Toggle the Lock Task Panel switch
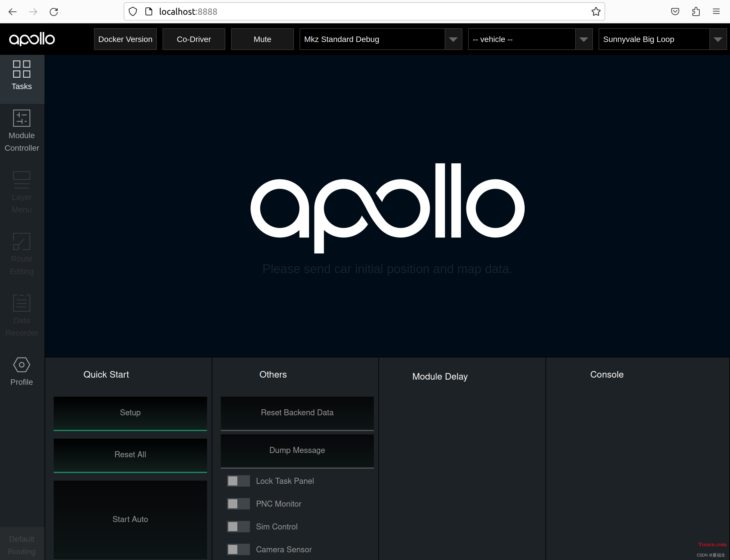 pyautogui.click(x=238, y=481)
